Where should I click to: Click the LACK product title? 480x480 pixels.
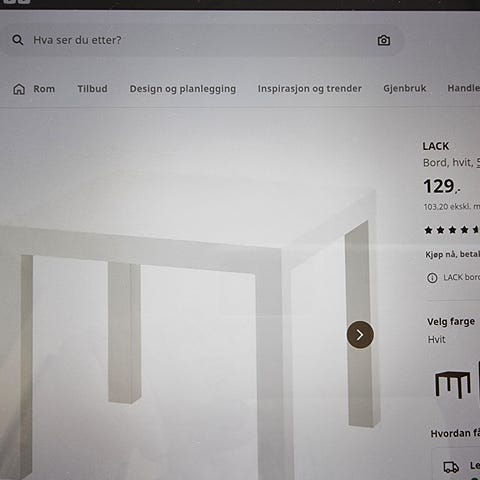click(x=436, y=146)
